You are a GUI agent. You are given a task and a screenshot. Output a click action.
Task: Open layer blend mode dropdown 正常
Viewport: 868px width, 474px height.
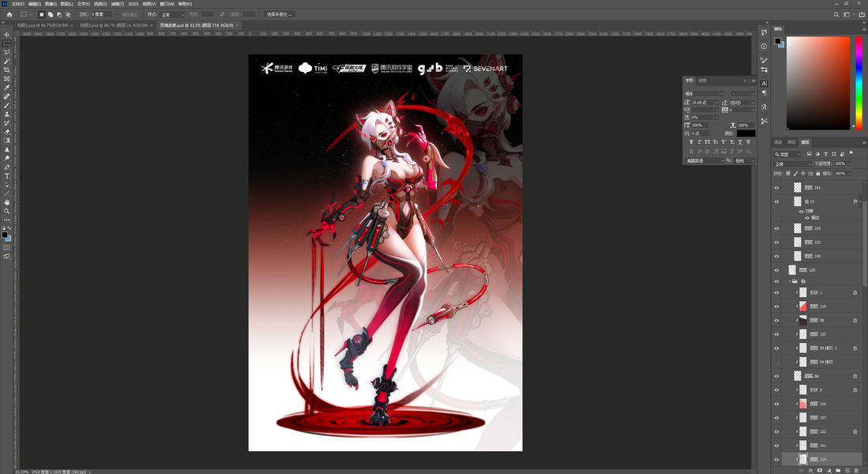coord(792,164)
